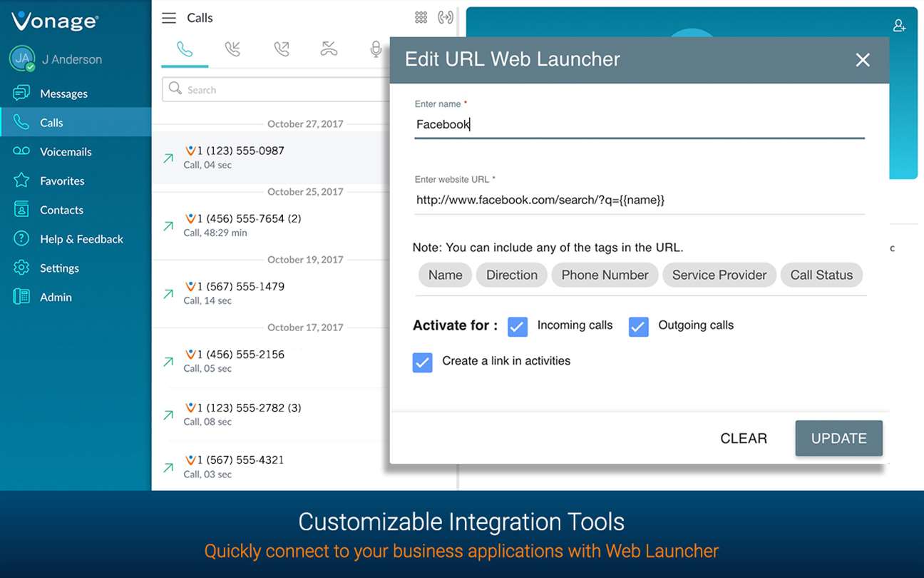
Task: Insert the Service Provider tag chip
Action: [x=719, y=275]
